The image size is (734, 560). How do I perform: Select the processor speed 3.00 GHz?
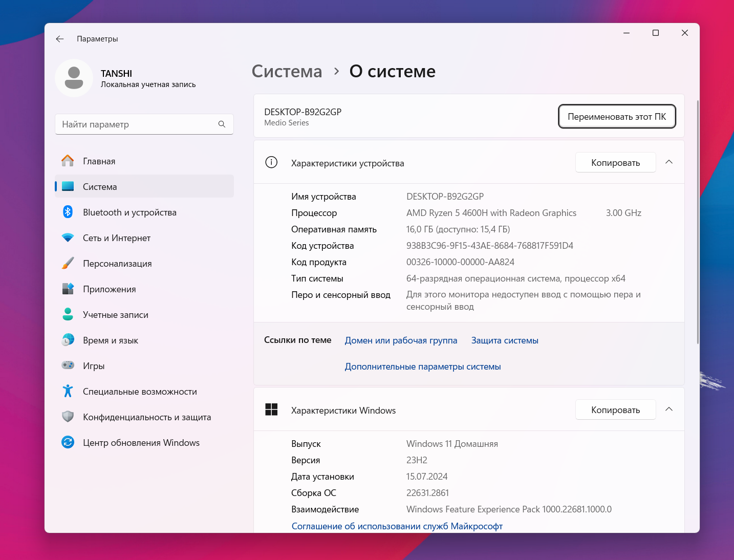coord(623,213)
